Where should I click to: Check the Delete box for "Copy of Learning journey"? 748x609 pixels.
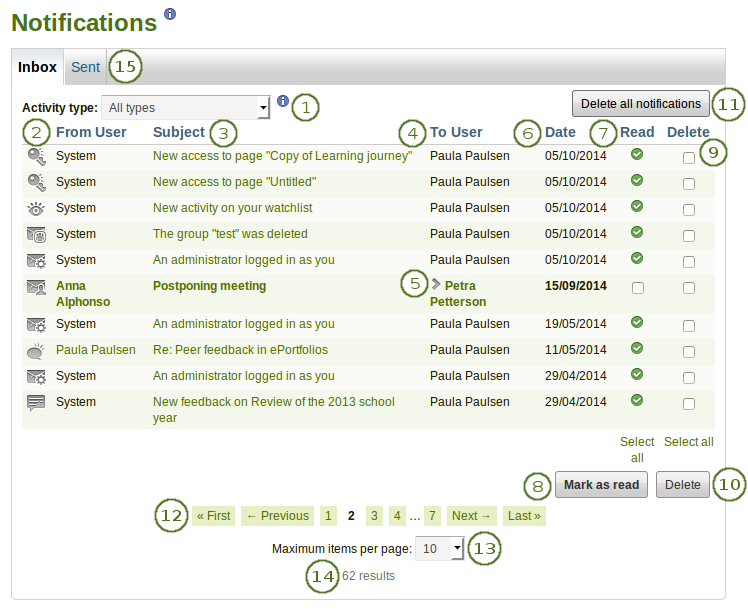(x=688, y=158)
